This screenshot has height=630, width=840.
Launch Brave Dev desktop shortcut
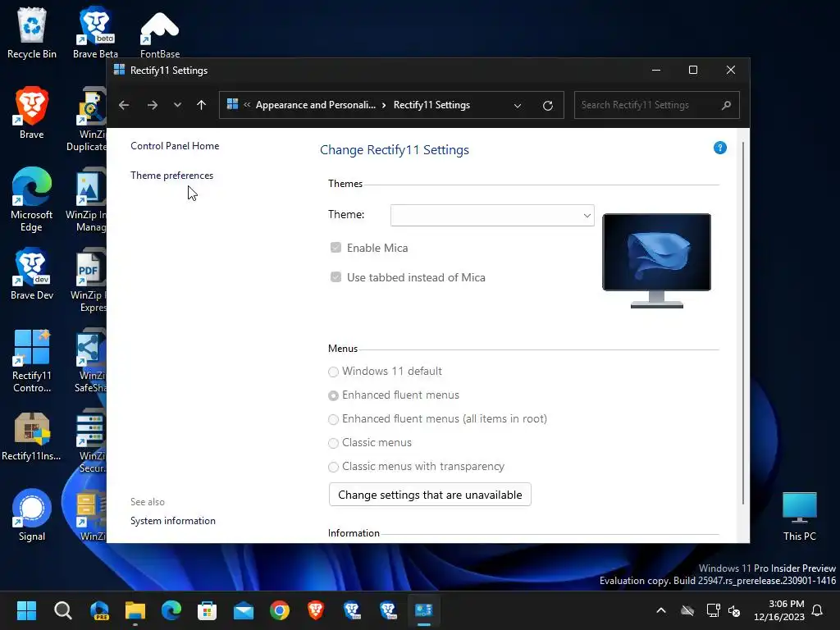point(32,273)
